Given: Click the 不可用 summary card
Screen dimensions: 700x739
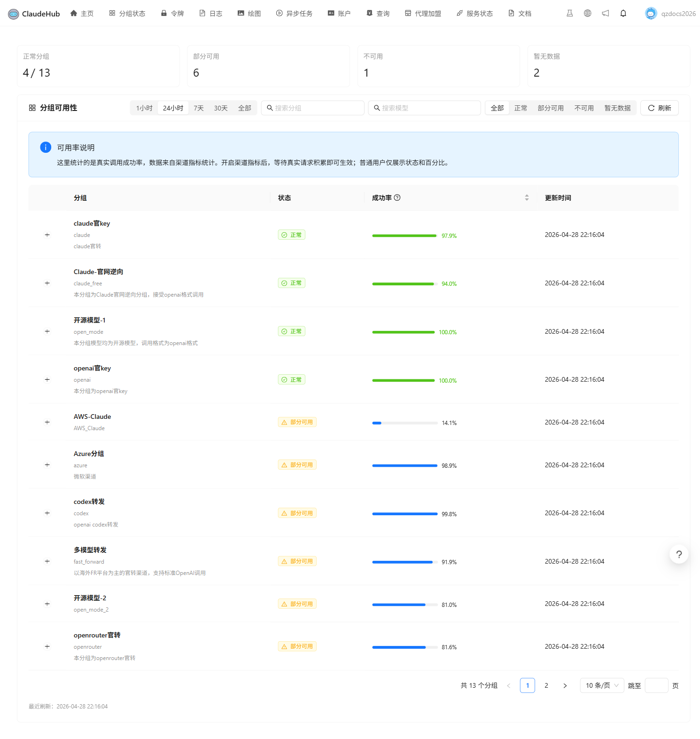Looking at the screenshot, I should [x=439, y=66].
